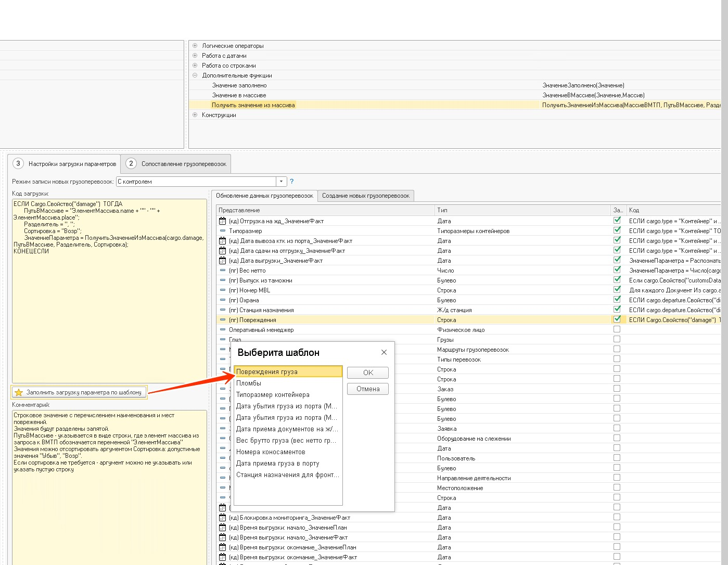Click the dash icon of '(пг) Охрана'
Viewport: 728px width, 565px height.
coord(223,300)
